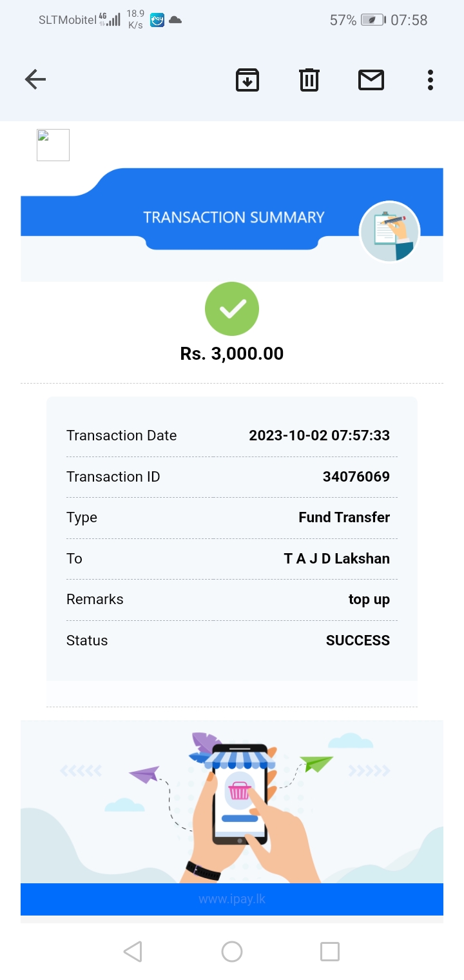The width and height of the screenshot is (464, 980).
Task: Tap the green success checkmark
Action: click(x=232, y=309)
